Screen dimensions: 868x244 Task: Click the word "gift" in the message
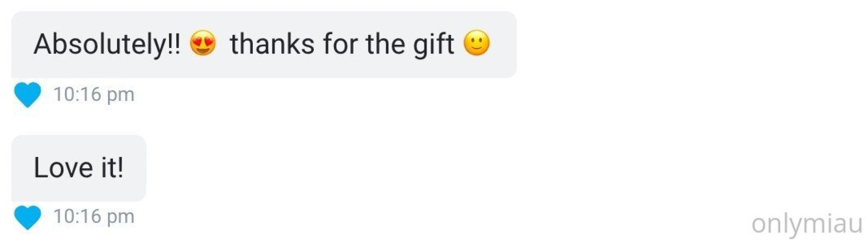tap(433, 45)
